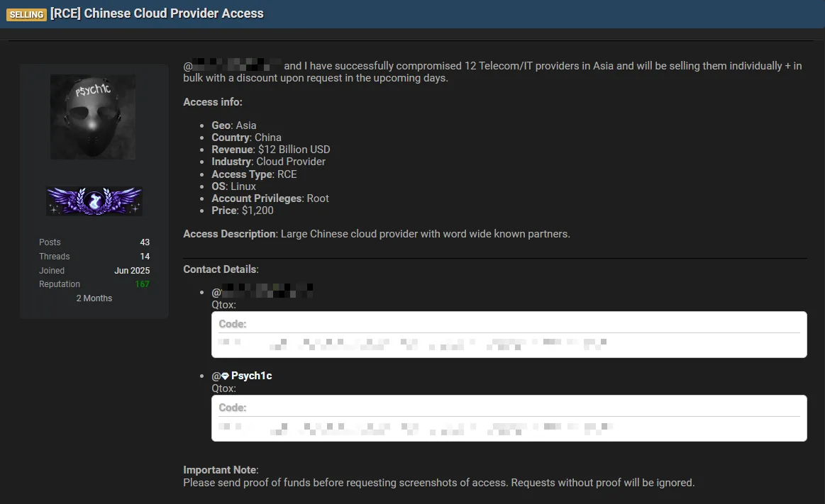Screen dimensions: 825x504
Task: Click the redacted username mention in opening sentence
Action: pos(237,66)
